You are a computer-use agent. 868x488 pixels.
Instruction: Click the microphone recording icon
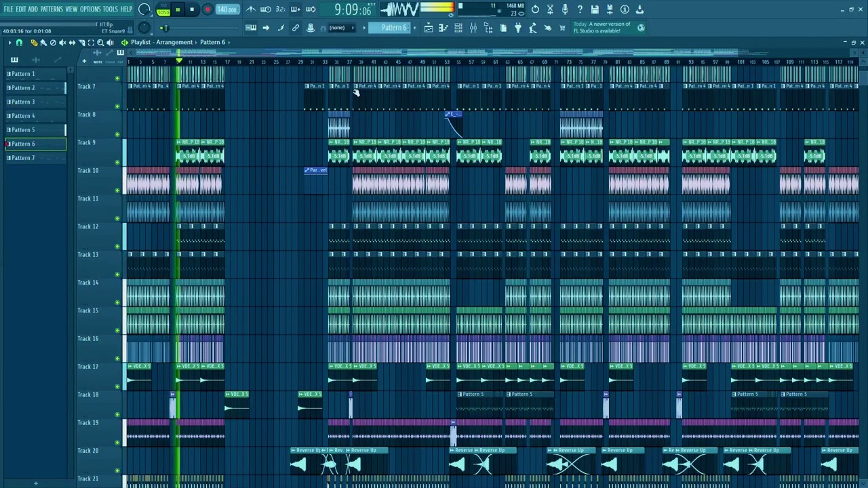point(565,9)
